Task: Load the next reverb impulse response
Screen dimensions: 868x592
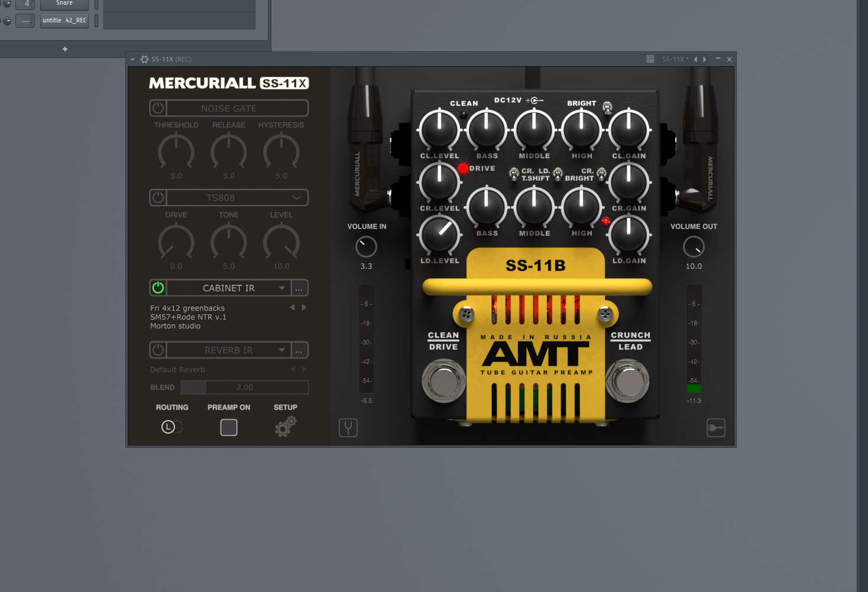Action: tap(304, 369)
